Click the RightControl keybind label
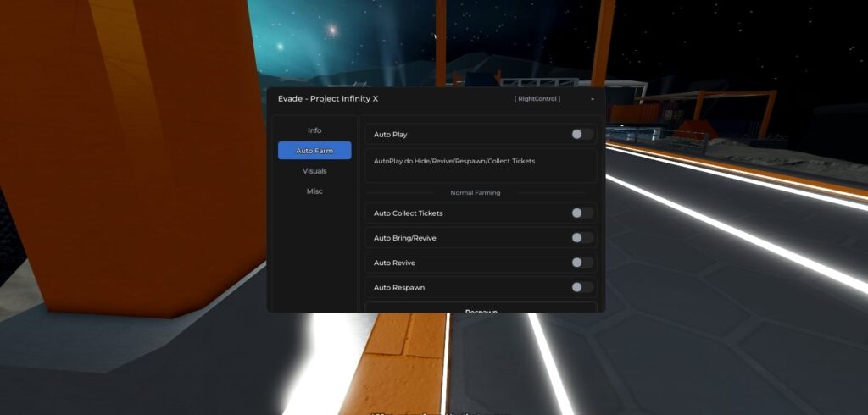 pos(537,99)
